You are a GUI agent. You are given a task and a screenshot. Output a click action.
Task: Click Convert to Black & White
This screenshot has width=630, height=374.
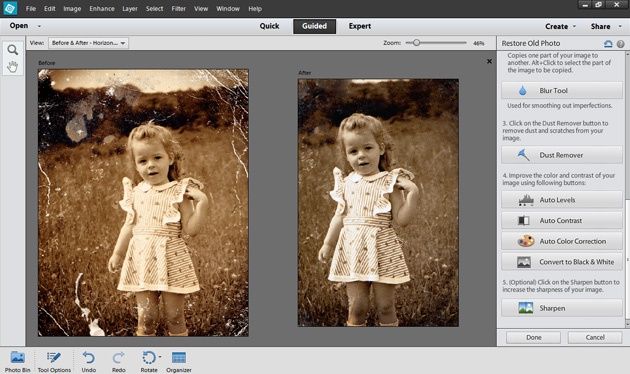[x=562, y=262]
